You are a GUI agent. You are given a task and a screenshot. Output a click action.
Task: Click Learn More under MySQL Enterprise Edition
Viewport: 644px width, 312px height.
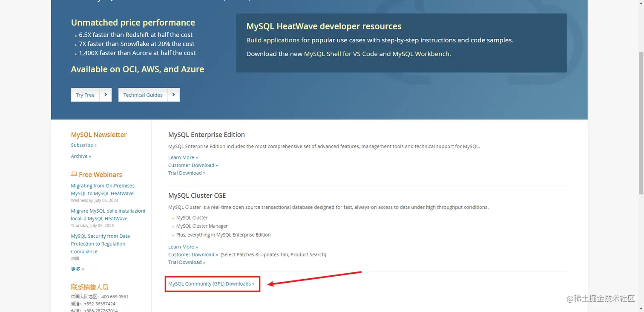(183, 158)
